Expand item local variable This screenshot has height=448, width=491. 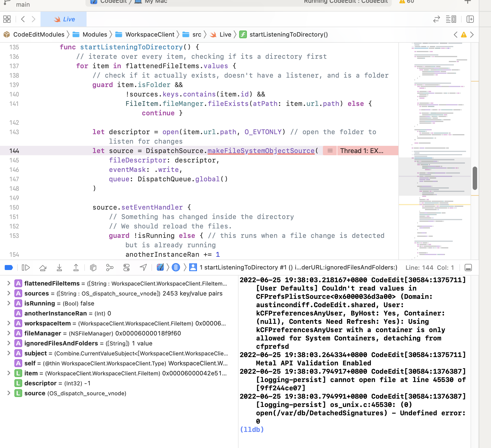(x=9, y=373)
